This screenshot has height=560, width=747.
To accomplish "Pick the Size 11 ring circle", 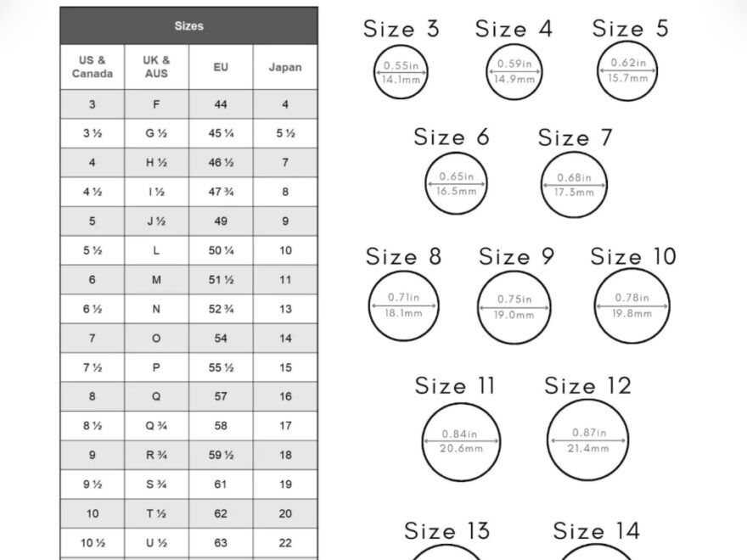I will [x=461, y=441].
